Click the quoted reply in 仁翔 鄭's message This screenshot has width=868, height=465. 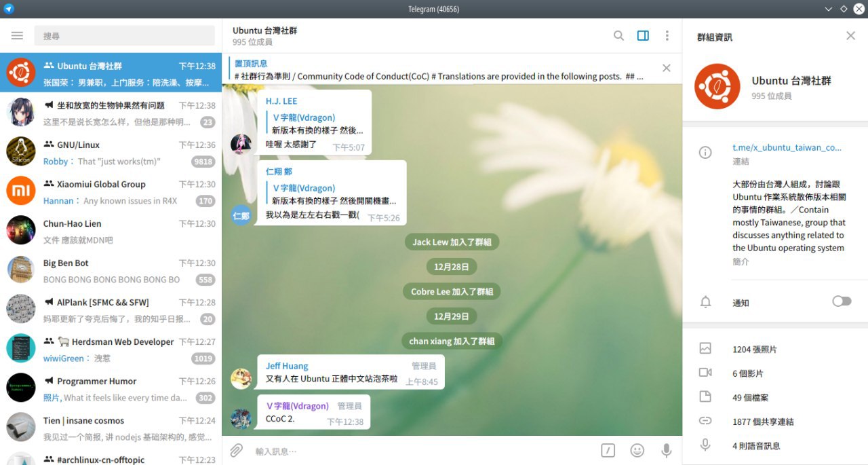tap(332, 194)
